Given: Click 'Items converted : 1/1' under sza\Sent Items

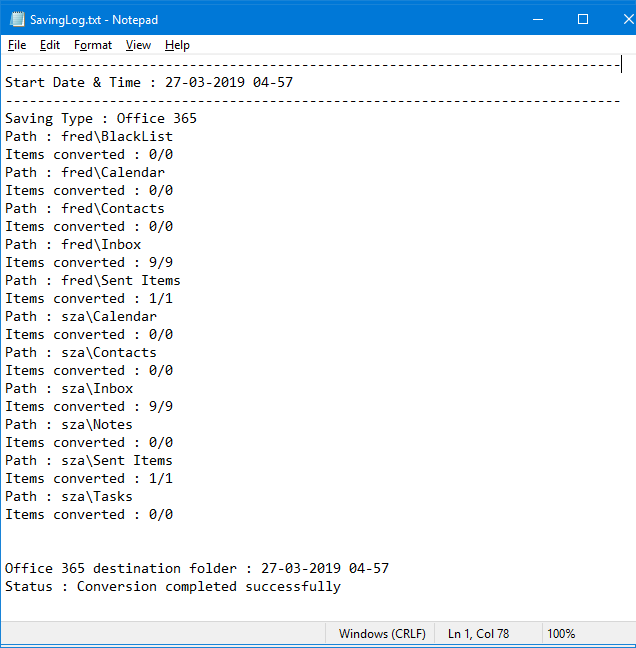Looking at the screenshot, I should click(x=89, y=479).
